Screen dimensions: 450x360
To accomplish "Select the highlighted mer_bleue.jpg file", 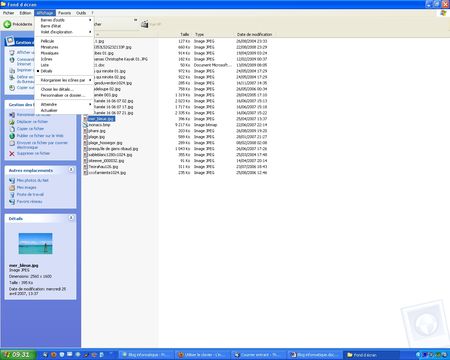I will pyautogui.click(x=101, y=119).
